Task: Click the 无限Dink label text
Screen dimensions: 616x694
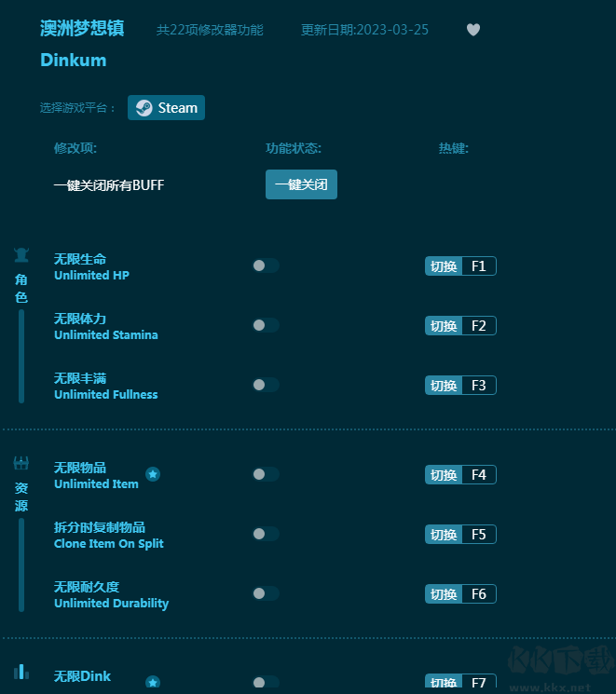Action: tap(82, 676)
